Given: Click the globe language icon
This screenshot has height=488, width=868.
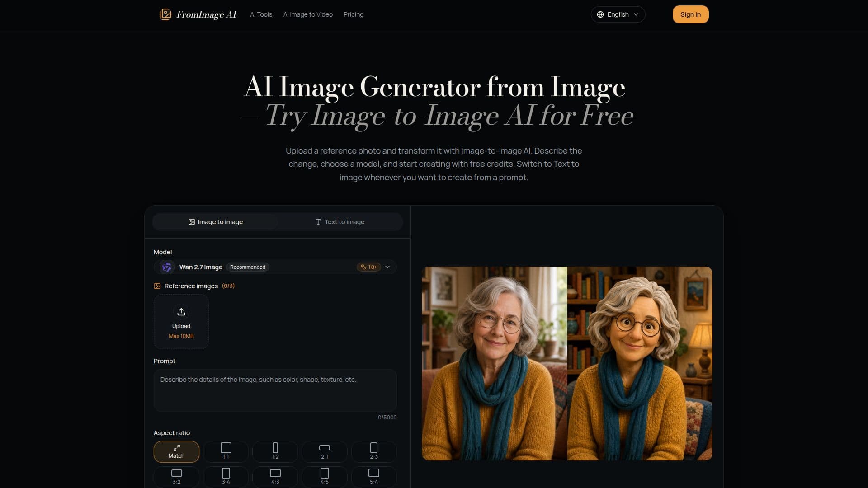Looking at the screenshot, I should tap(600, 14).
